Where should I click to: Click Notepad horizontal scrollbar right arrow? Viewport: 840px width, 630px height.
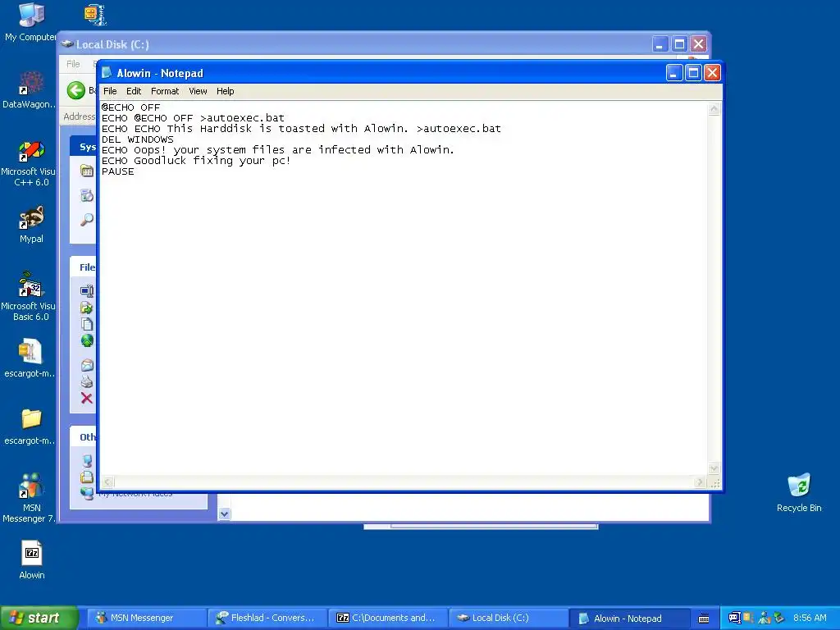[x=700, y=482]
